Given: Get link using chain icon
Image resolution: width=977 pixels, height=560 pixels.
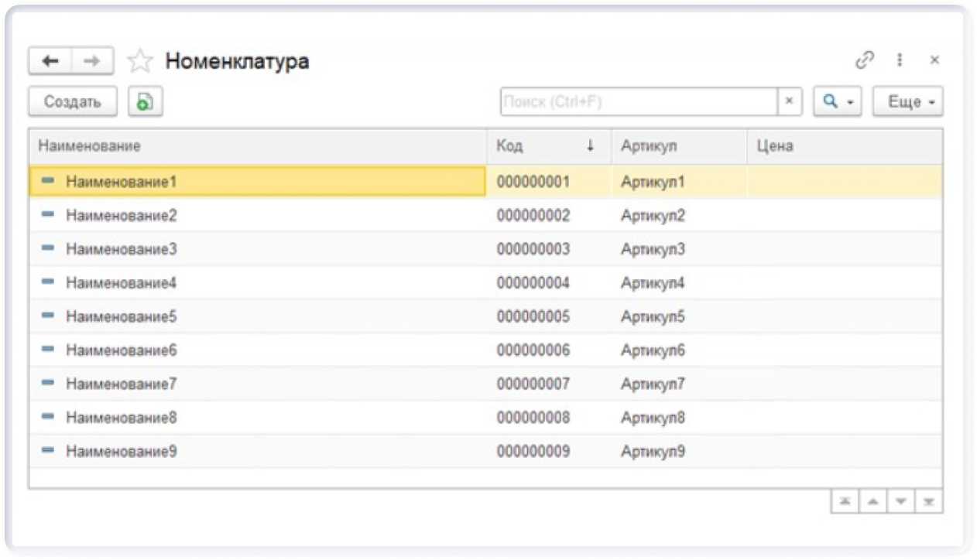Looking at the screenshot, I should [x=864, y=60].
